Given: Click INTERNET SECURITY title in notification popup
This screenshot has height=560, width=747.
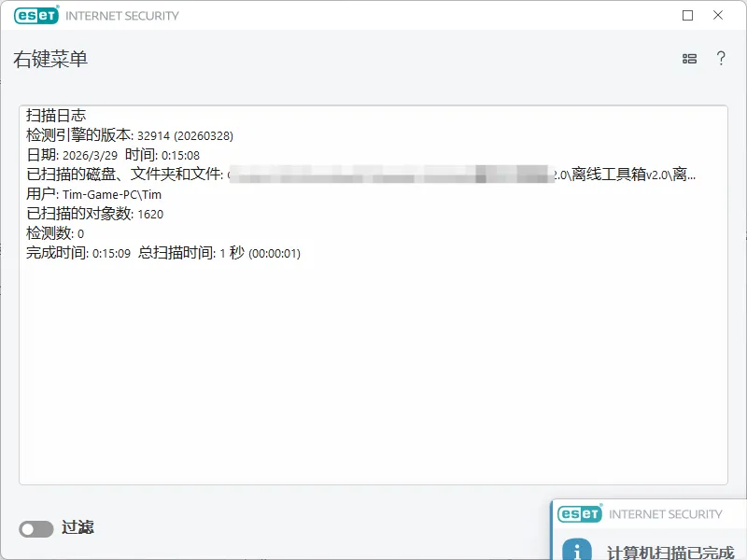Looking at the screenshot, I should coord(665,514).
